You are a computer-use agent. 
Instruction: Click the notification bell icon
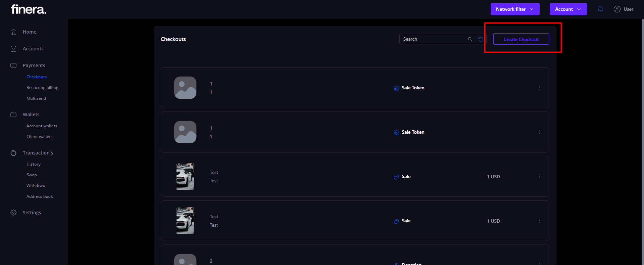pos(600,9)
